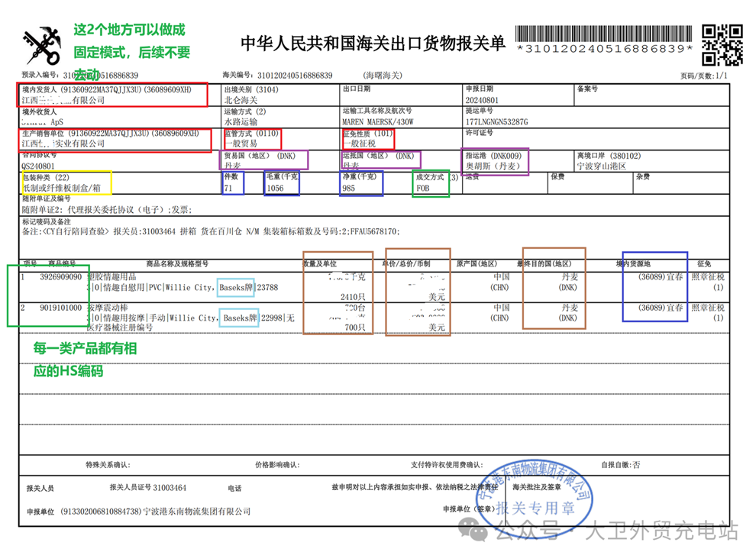Click the 指运港 奥胡斯 field
The height and width of the screenshot is (552, 756).
[x=496, y=160]
